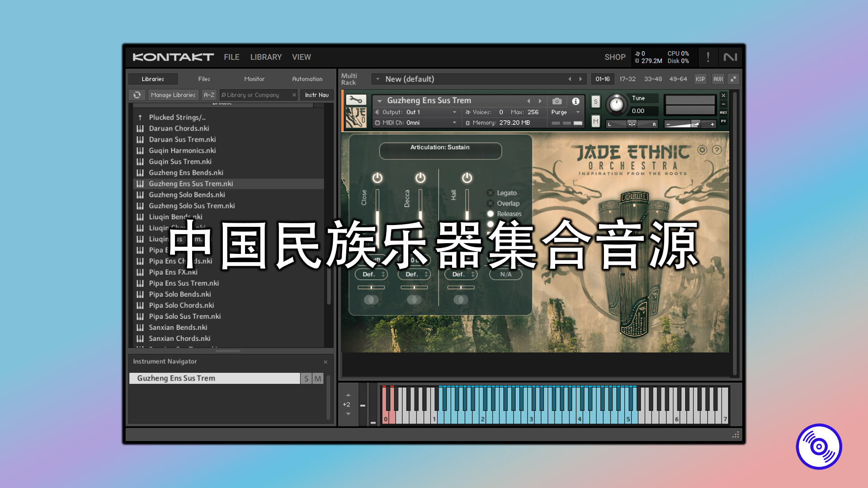
Task: Toggle the KSP script panel
Action: 700,79
